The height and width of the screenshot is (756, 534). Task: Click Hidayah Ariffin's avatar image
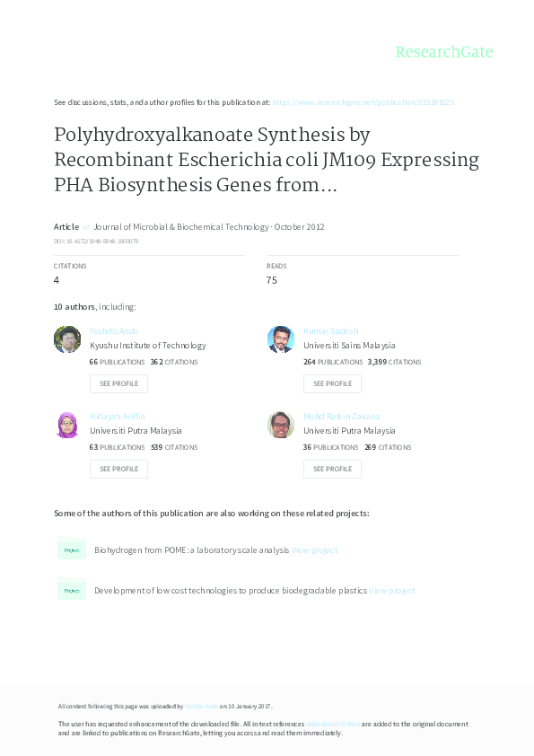[67, 425]
